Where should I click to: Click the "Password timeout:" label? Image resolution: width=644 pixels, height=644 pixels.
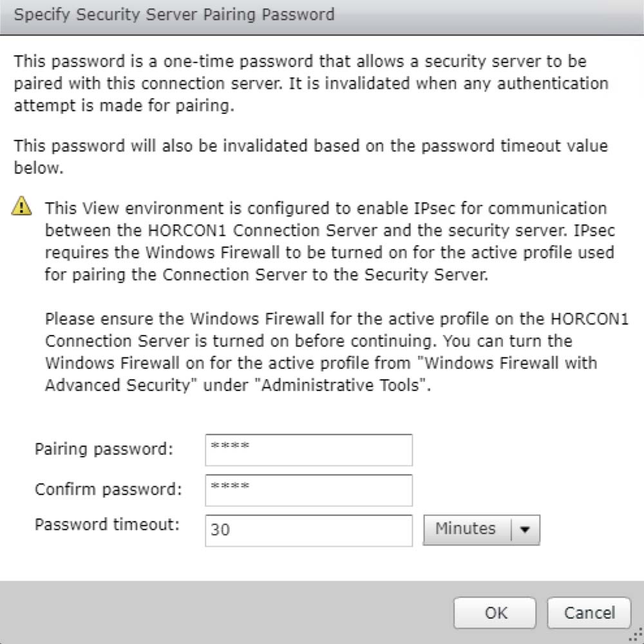(x=107, y=524)
